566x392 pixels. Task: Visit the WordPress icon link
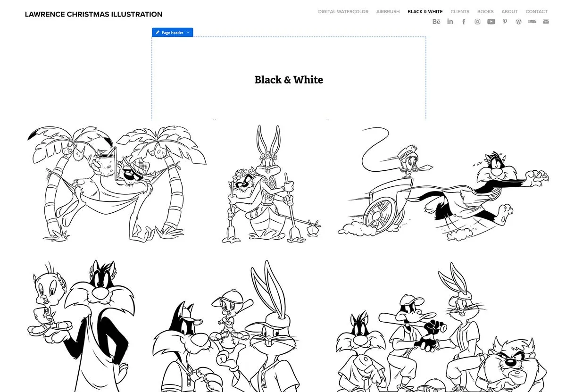[x=518, y=22]
